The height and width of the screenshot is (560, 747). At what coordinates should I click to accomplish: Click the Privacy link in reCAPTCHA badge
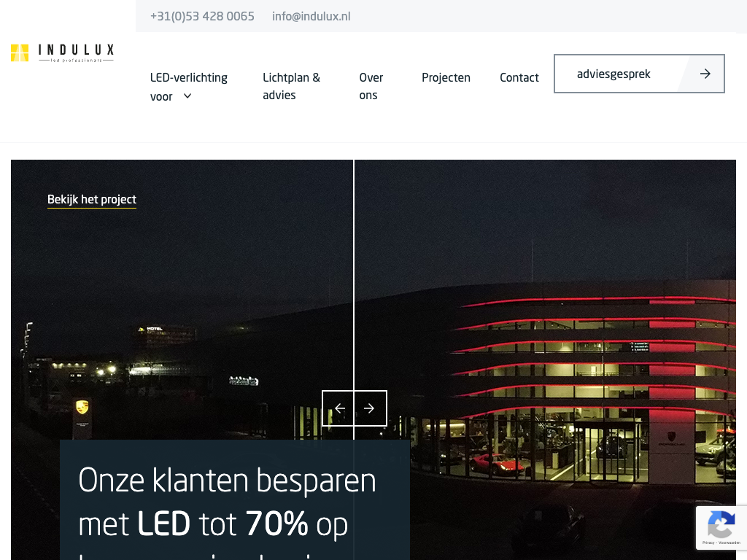[x=708, y=542]
